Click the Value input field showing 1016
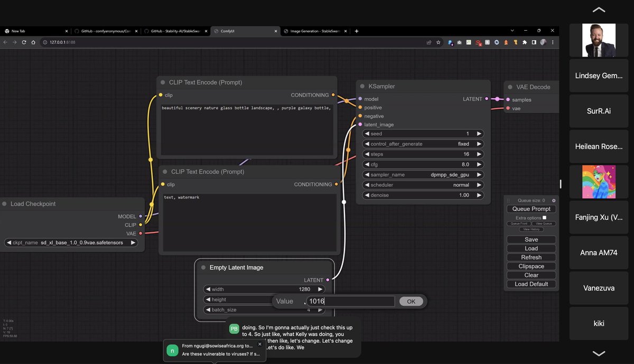 (x=350, y=301)
